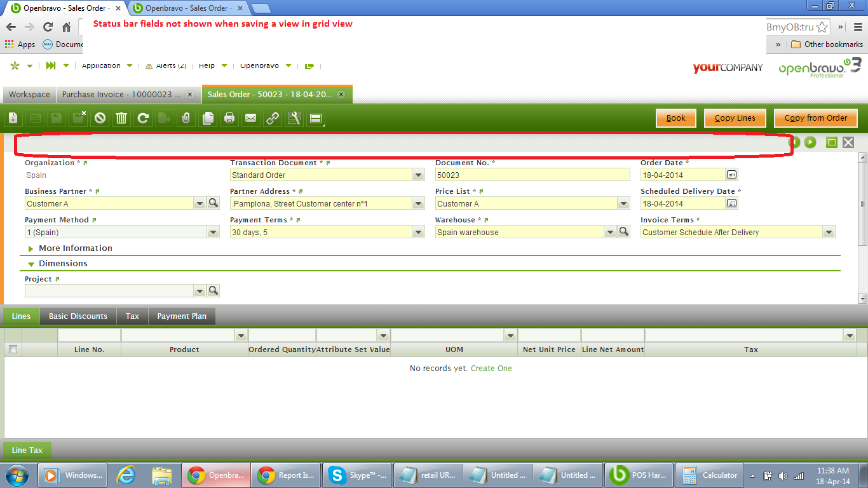The height and width of the screenshot is (488, 868).
Task: Open the Alerts (2) menu item
Action: click(x=166, y=65)
